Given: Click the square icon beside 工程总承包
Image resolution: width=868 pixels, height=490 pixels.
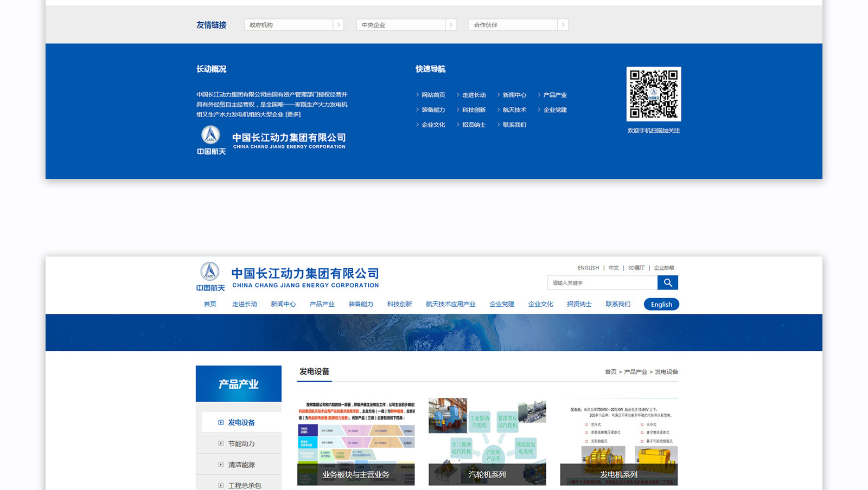Looking at the screenshot, I should [221, 485].
